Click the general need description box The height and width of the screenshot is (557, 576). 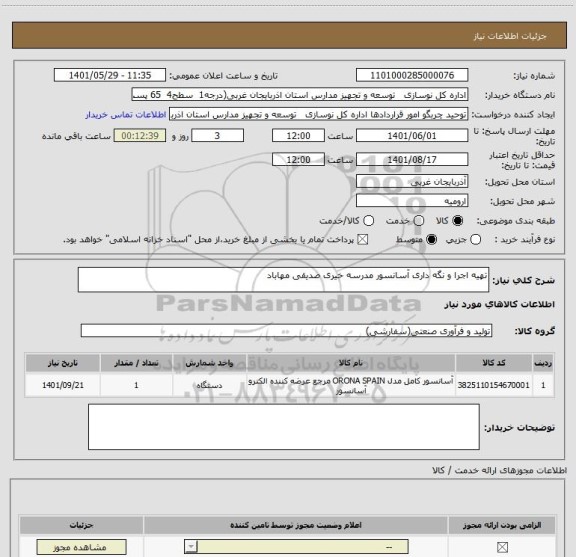[x=283, y=280]
